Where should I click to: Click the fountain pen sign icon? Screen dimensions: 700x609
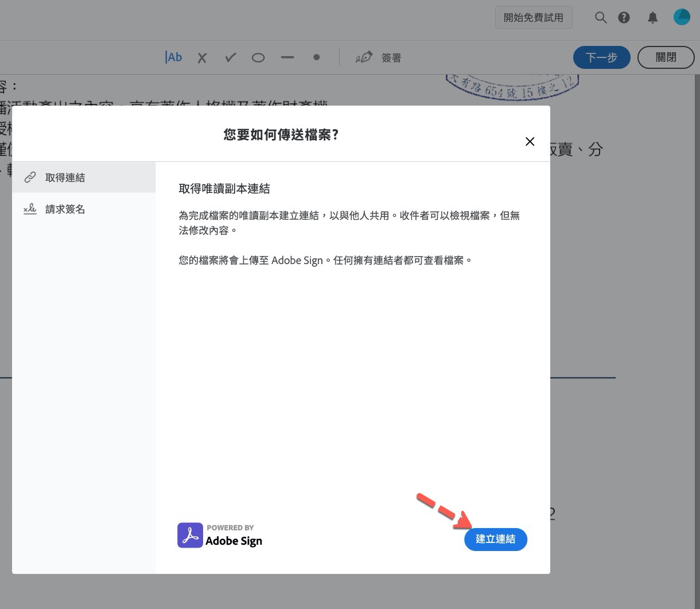click(364, 57)
